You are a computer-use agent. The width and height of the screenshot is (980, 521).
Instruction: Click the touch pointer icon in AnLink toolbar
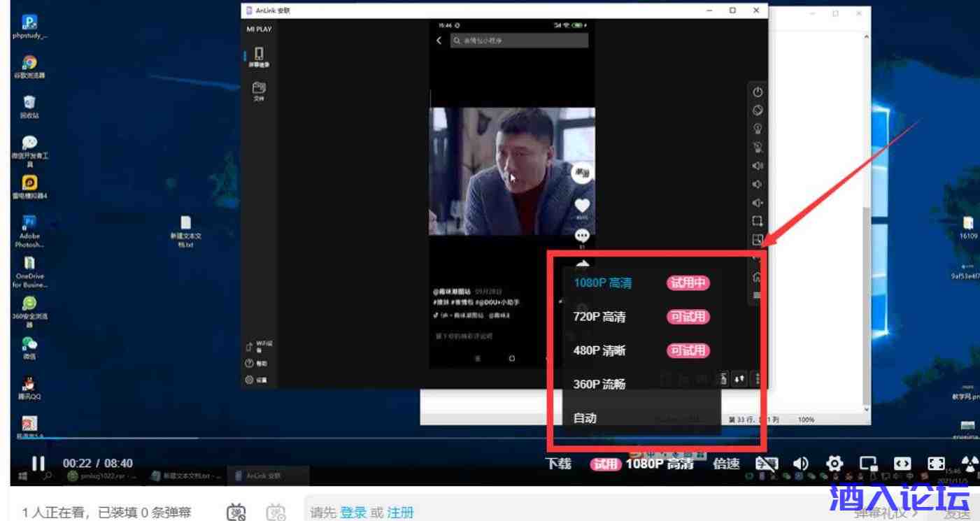click(757, 148)
